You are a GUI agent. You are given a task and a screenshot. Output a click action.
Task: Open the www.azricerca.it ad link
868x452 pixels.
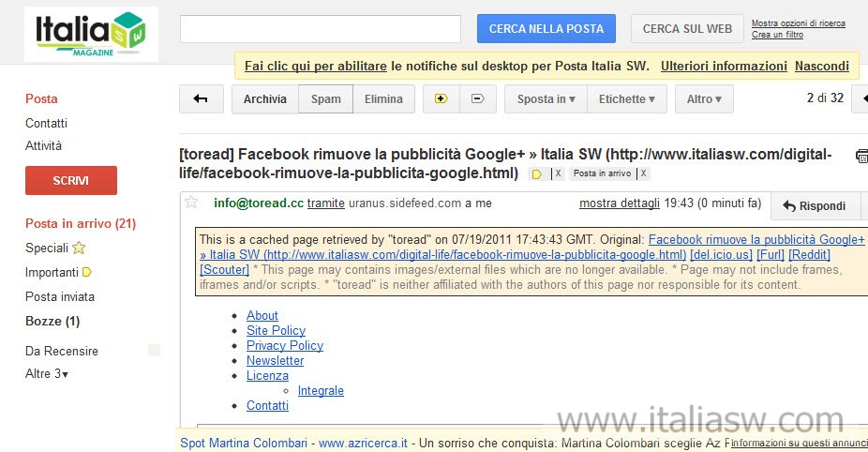[x=363, y=444]
